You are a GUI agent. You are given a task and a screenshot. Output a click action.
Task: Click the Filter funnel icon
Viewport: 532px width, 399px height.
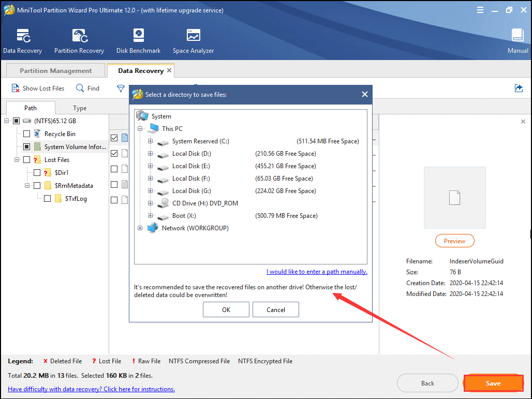[x=121, y=88]
